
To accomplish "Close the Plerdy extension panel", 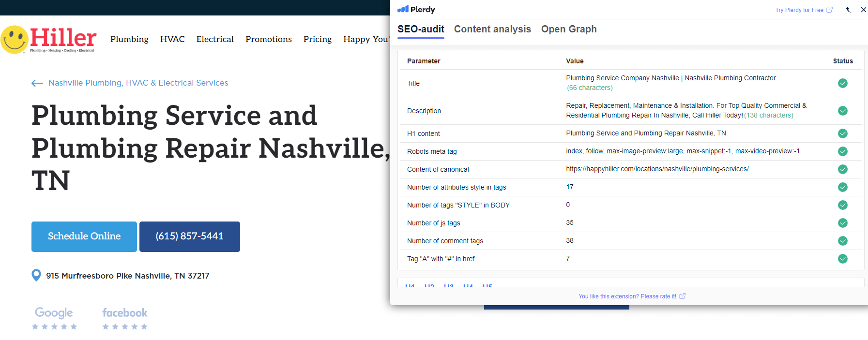I will click(x=864, y=10).
